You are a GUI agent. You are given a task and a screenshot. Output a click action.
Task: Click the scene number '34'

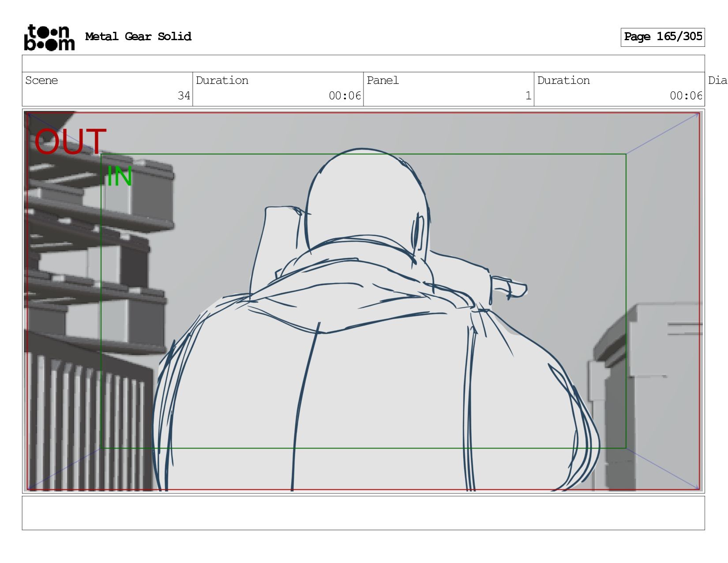184,96
